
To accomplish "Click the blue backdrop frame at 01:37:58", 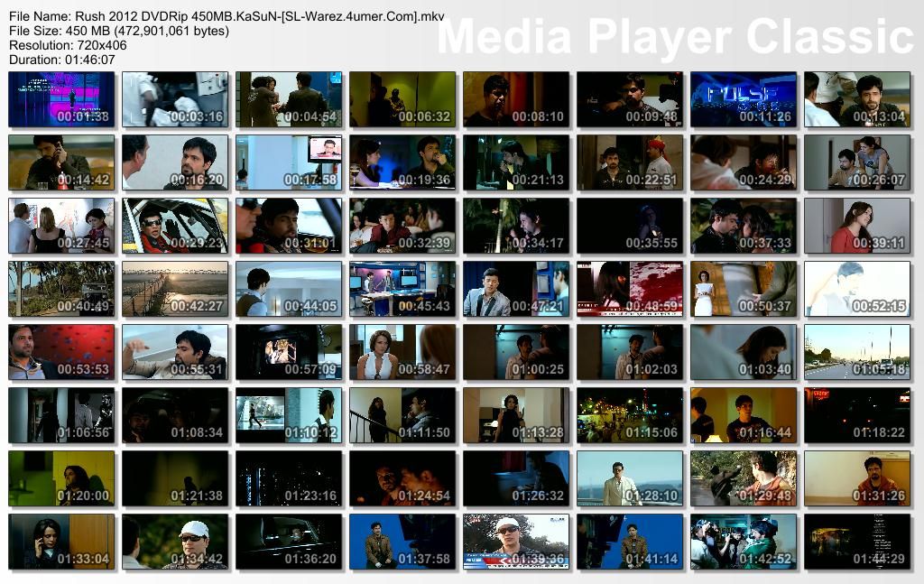I will 402,542.
